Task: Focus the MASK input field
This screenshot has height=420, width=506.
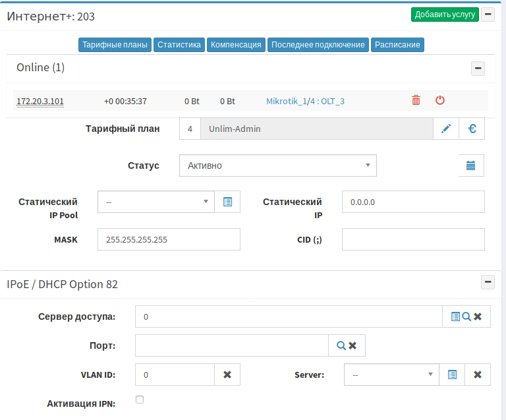Action: click(x=169, y=239)
